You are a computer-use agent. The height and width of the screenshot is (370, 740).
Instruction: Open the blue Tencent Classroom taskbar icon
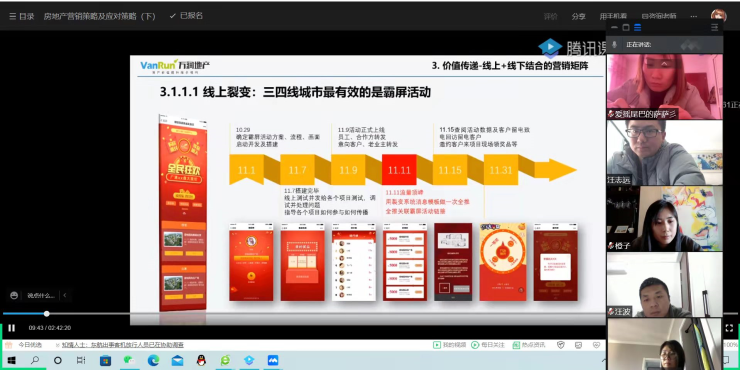click(249, 361)
